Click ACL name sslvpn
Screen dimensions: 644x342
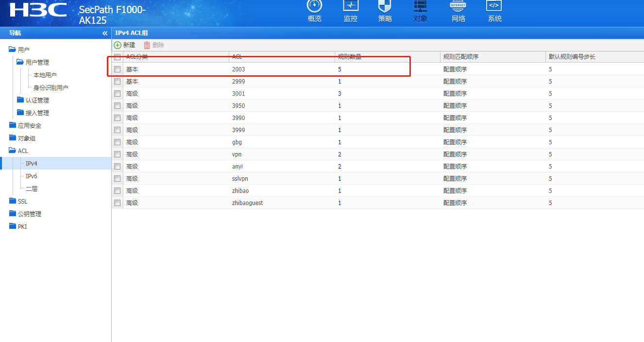tap(240, 179)
